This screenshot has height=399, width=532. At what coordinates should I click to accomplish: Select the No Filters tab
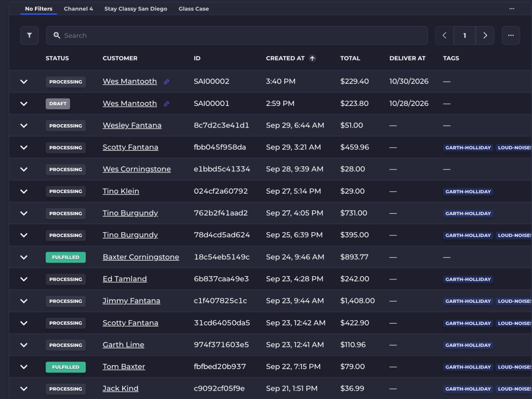[39, 9]
